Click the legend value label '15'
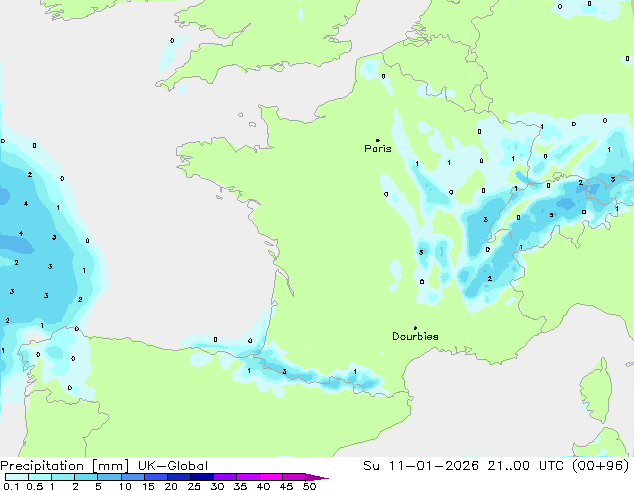 148,486
